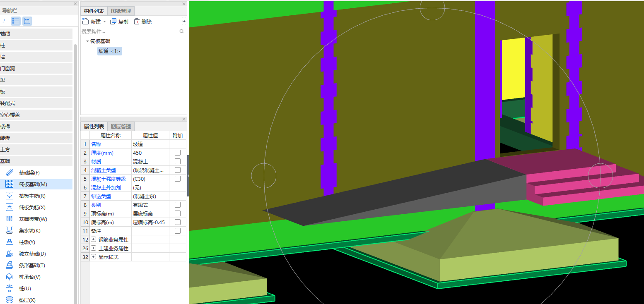Check the 附加 box for 混凝土强度等级
The height and width of the screenshot is (304, 644).
178,179
